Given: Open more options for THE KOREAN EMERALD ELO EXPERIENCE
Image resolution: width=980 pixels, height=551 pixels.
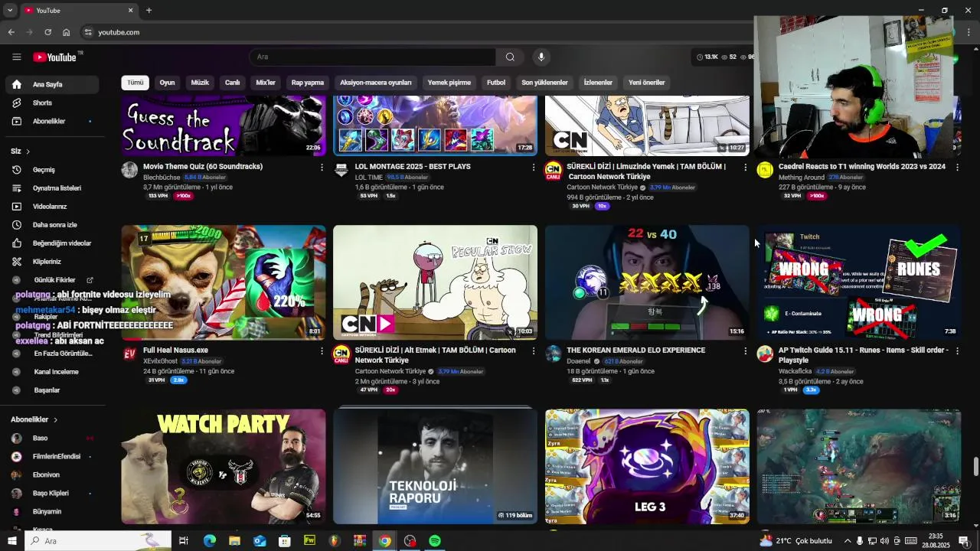Looking at the screenshot, I should (746, 350).
